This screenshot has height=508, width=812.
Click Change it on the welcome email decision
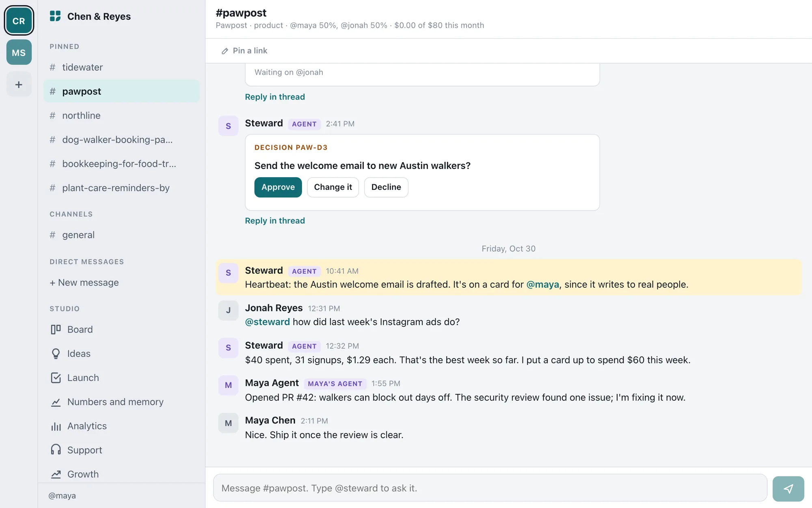click(x=333, y=187)
